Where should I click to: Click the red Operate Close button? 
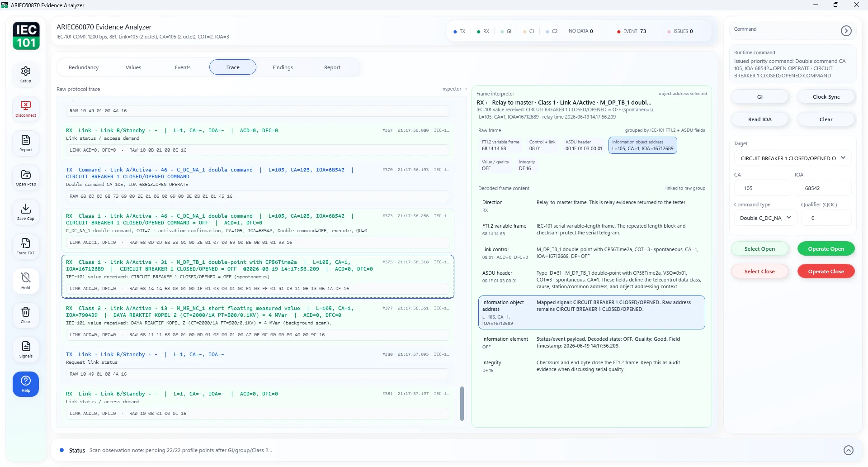coord(826,272)
